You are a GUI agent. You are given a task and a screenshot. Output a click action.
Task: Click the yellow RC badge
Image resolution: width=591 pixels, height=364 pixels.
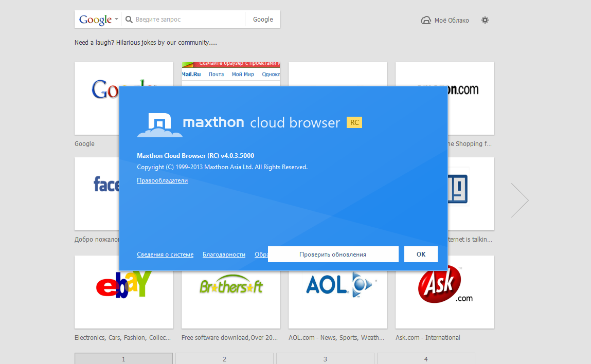click(x=354, y=122)
